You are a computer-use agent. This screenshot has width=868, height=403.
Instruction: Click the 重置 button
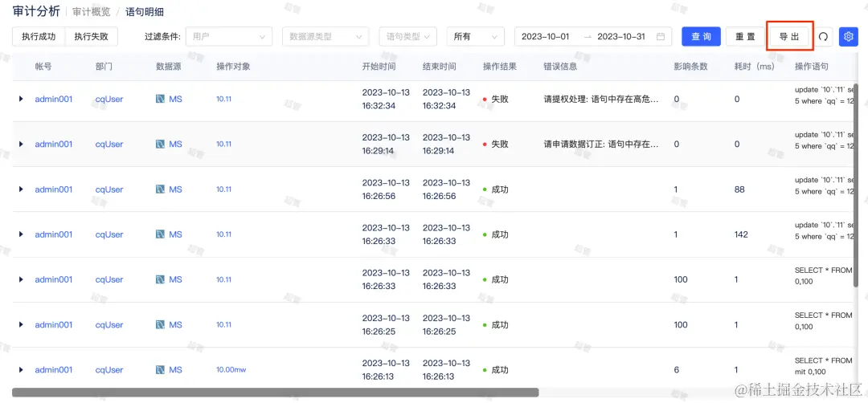click(x=745, y=36)
